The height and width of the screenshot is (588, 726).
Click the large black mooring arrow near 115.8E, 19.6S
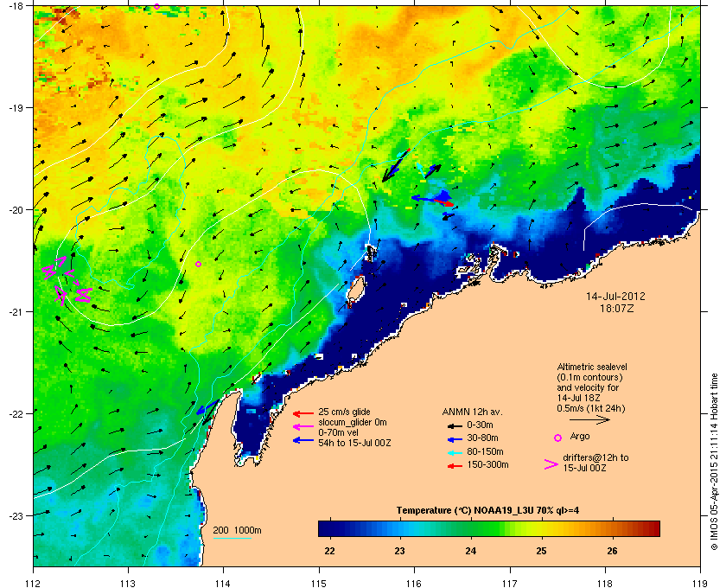[x=395, y=167]
